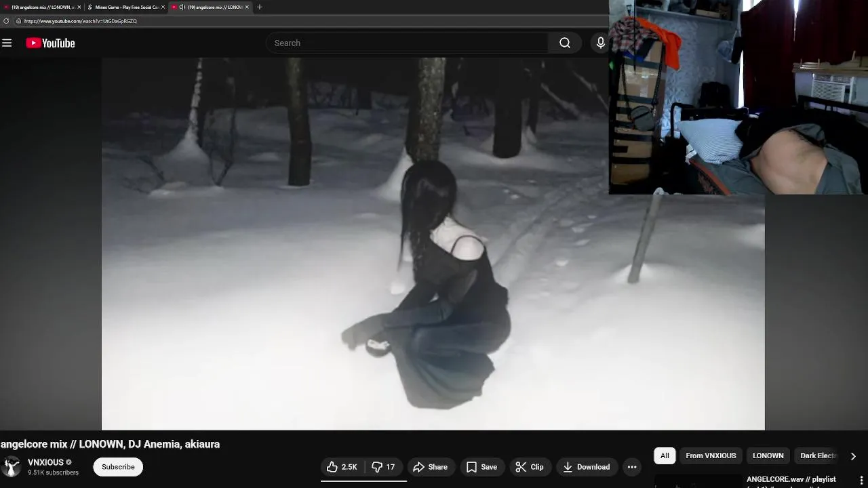Close the active angelcore mix tab

247,7
